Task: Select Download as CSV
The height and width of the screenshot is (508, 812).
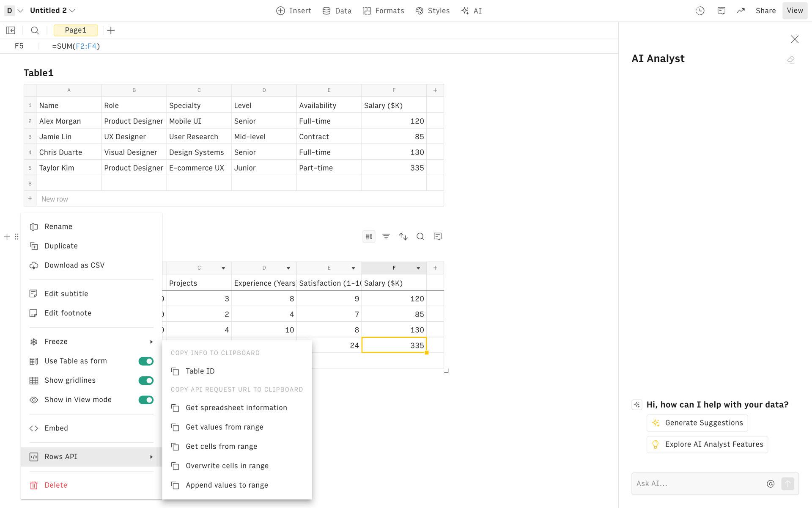Action: point(91,265)
